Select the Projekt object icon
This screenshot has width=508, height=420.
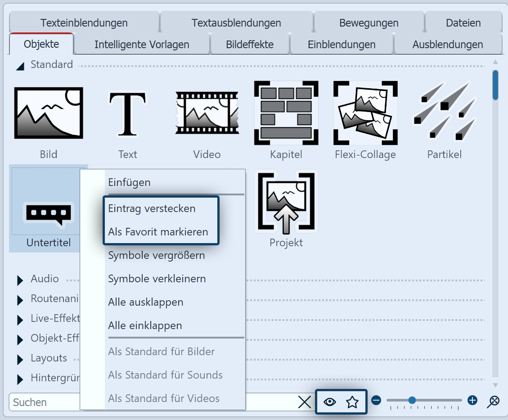pyautogui.click(x=286, y=201)
